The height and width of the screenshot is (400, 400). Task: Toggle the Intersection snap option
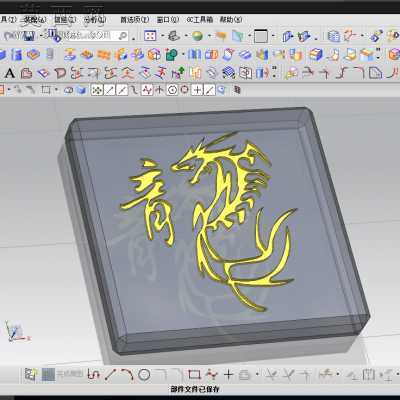coord(159,90)
